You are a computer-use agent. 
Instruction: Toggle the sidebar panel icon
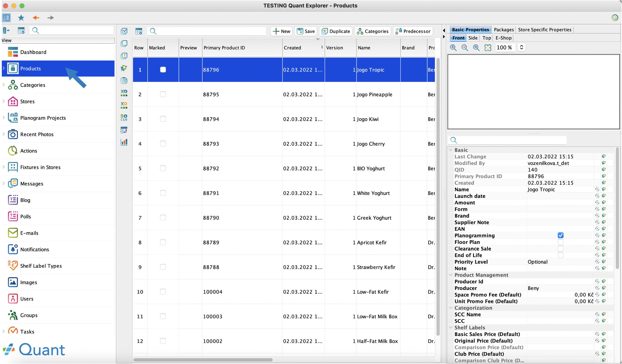click(x=6, y=18)
